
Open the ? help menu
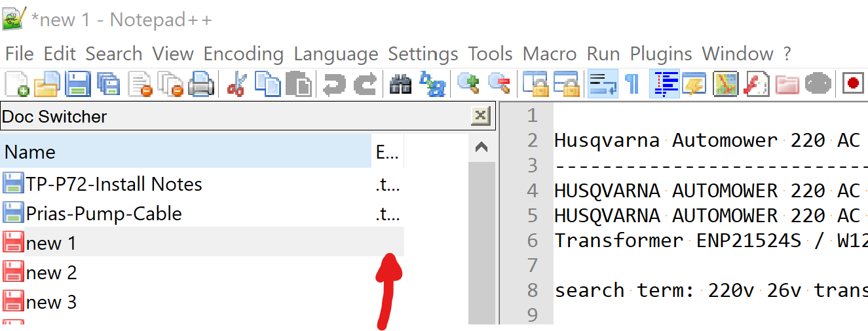787,54
